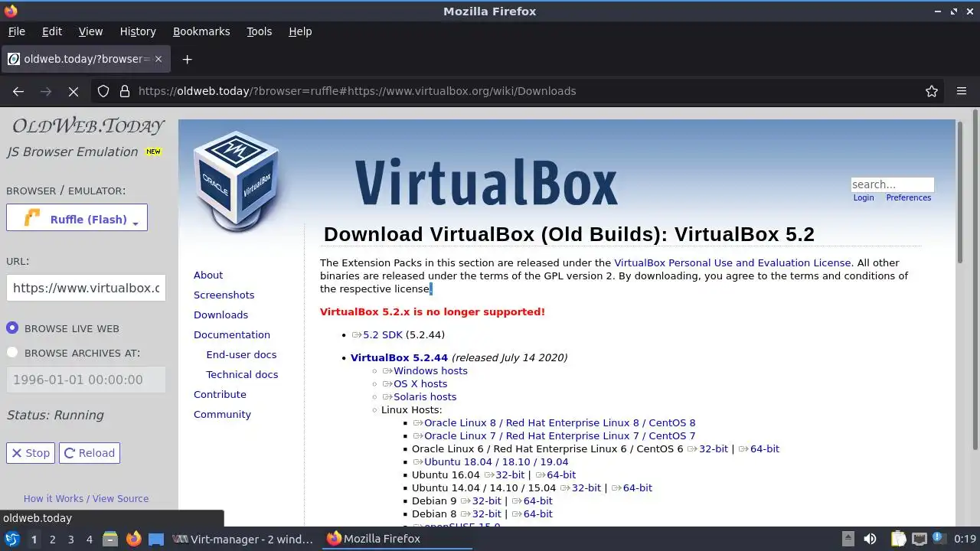The height and width of the screenshot is (551, 980).
Task: Open the File menu
Action: tap(16, 31)
